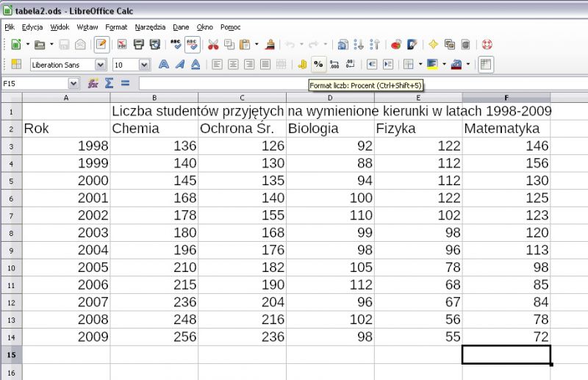
Task: Open the Help lifebuoy icon
Action: click(487, 45)
